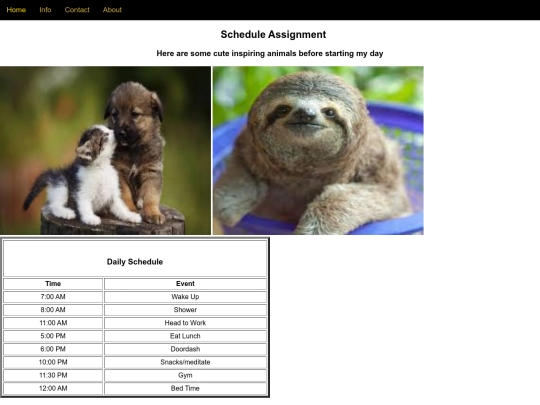Viewport: 540px width, 405px height.
Task: Select the Doordash event cell
Action: coord(185,349)
